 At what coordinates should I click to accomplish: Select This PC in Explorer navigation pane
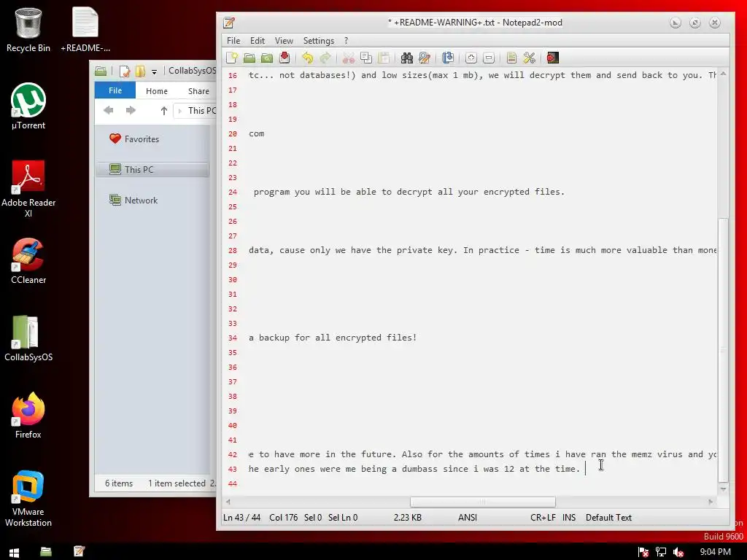coord(152,169)
